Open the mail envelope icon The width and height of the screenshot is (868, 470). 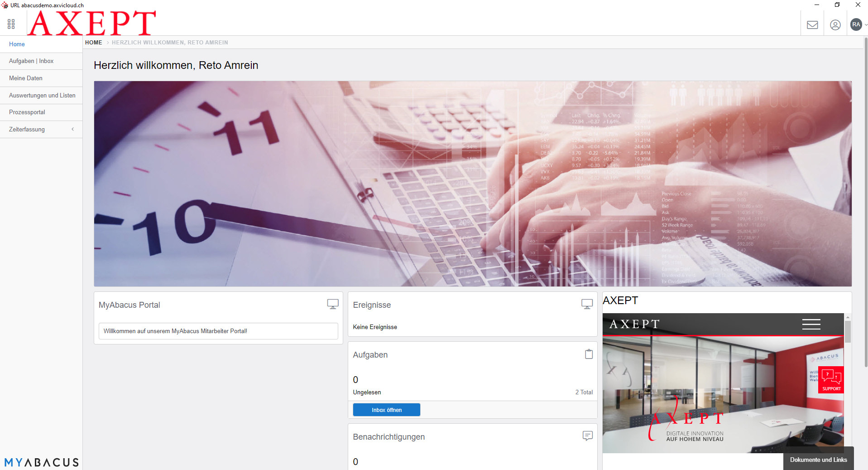point(812,25)
